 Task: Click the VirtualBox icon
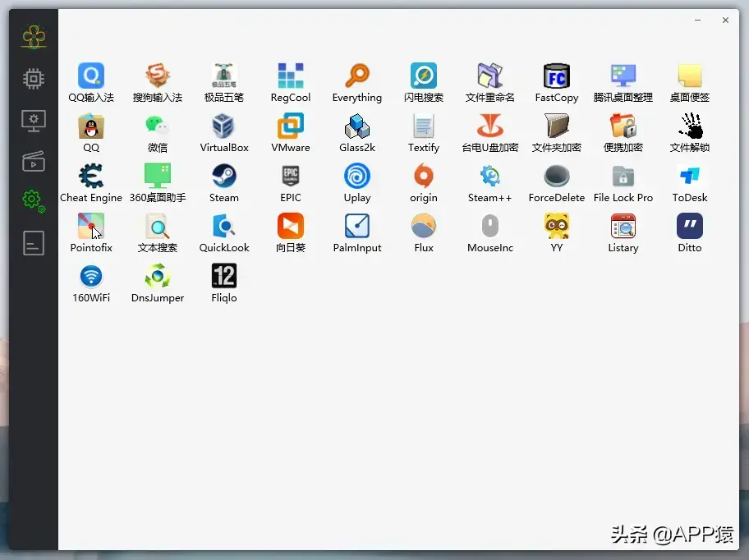223,126
